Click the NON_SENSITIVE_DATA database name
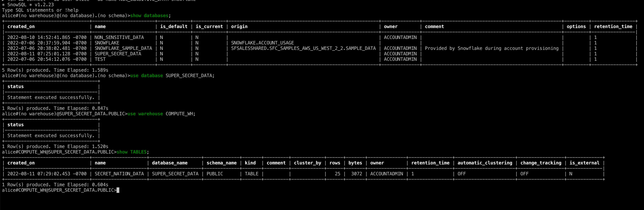This screenshot has height=210, width=644. coord(119,37)
